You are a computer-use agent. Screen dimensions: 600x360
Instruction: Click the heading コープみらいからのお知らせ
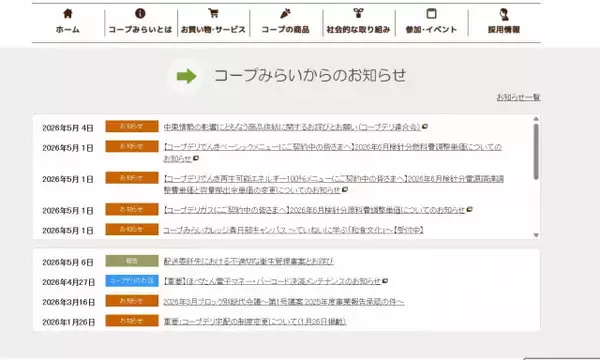click(x=310, y=75)
